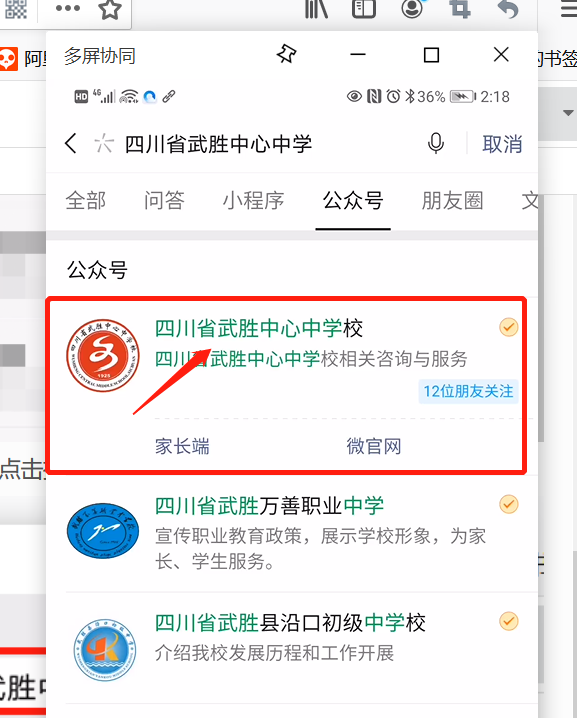Open the browser library icon
The height and width of the screenshot is (718, 577).
(x=316, y=8)
